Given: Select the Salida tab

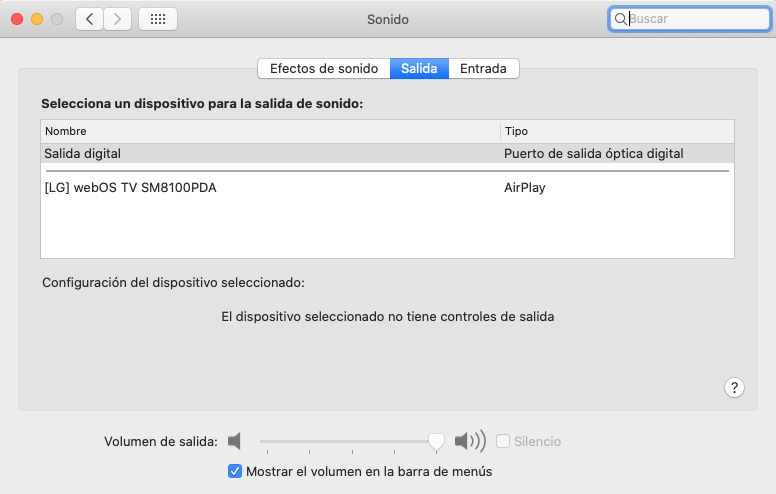Looking at the screenshot, I should click(419, 69).
